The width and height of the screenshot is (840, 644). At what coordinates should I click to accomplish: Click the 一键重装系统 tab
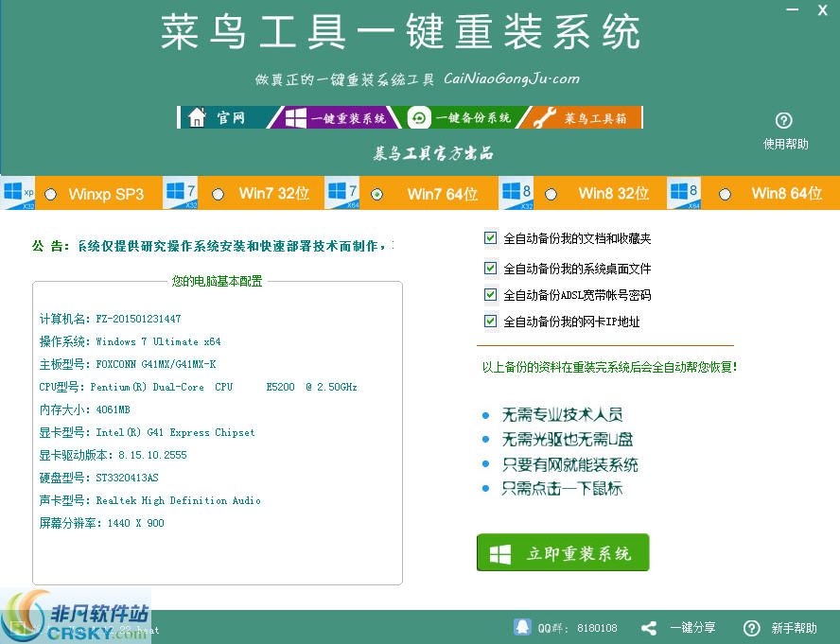tap(339, 117)
